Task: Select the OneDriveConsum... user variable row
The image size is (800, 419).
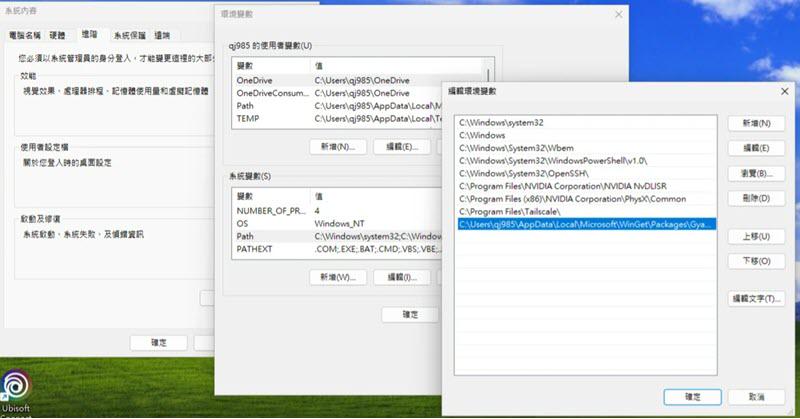Action: click(x=337, y=93)
